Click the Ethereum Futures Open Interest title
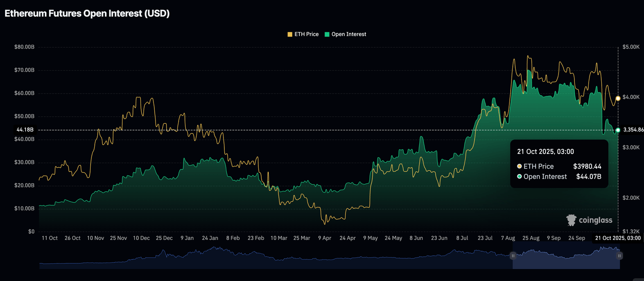This screenshot has height=281, width=644. [x=87, y=13]
